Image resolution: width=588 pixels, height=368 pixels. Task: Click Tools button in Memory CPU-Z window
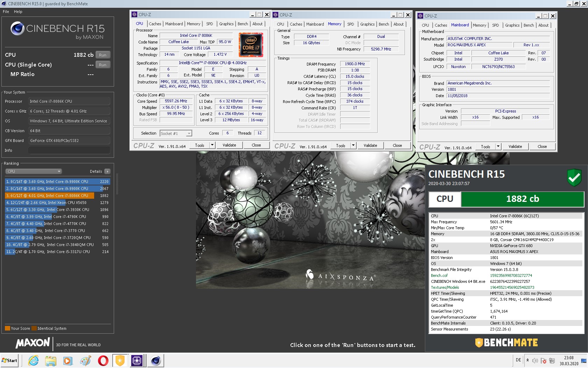pyautogui.click(x=341, y=145)
